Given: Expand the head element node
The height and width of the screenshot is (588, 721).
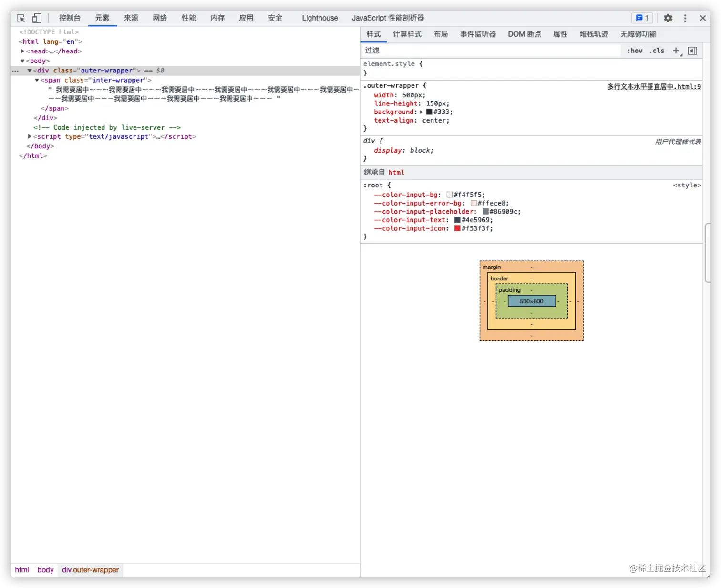Looking at the screenshot, I should (22, 51).
